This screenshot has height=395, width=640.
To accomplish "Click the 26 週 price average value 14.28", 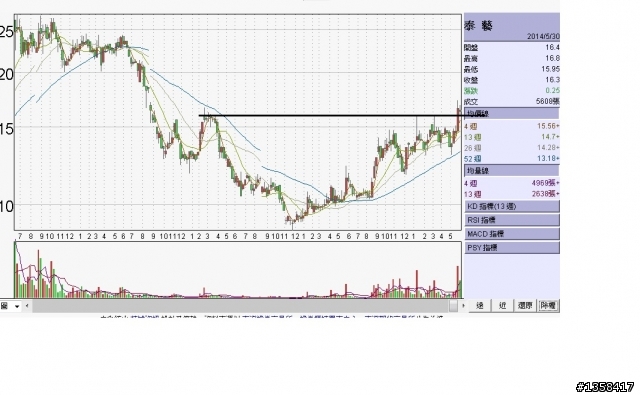I will [x=548, y=148].
